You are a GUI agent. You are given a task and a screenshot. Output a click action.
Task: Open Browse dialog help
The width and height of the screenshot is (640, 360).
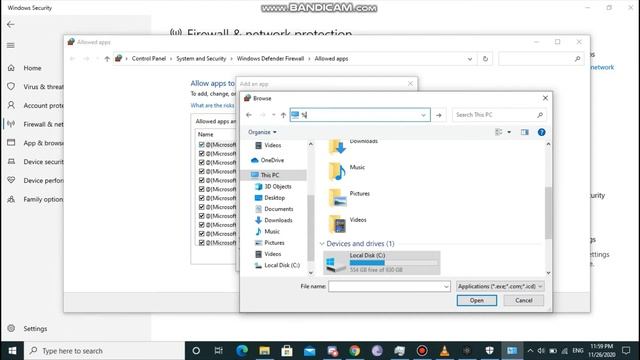[541, 132]
